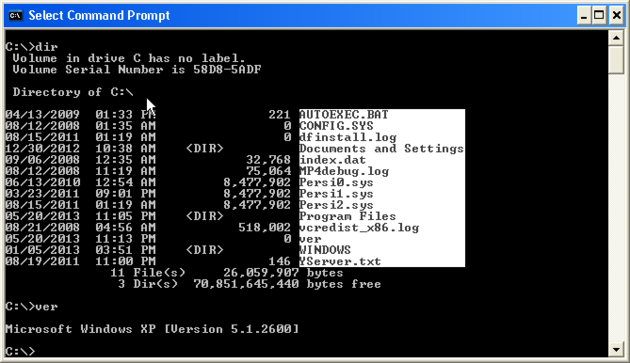
Task: Click the '3 Dir(s)' summary text
Action: click(148, 284)
